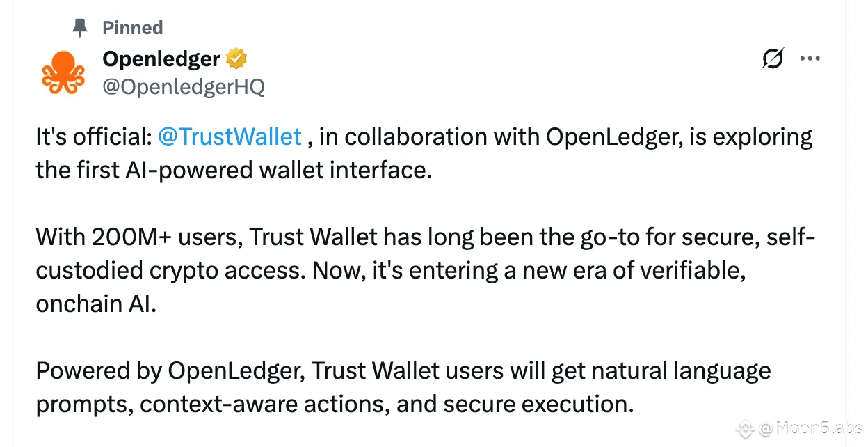Open the three-dot more options menu
Image resolution: width=868 pixels, height=447 pixels.
coord(810,59)
